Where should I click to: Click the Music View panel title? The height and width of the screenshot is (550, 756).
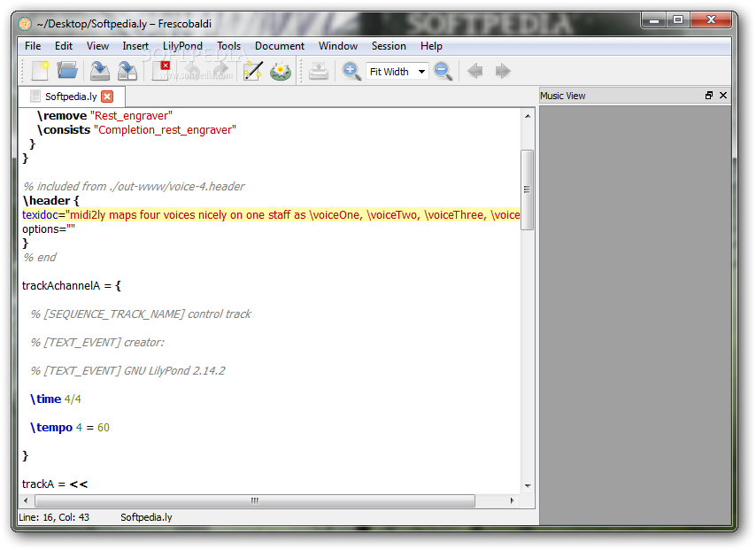[x=562, y=96]
